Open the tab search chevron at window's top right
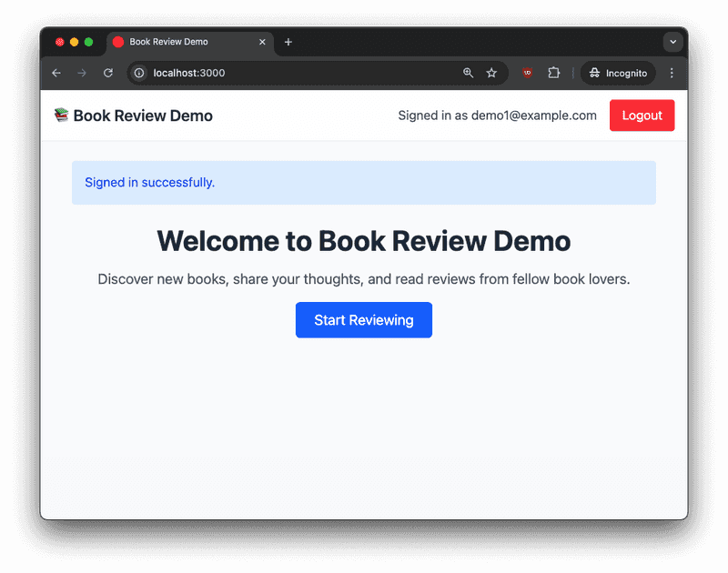This screenshot has height=573, width=728. pos(672,42)
